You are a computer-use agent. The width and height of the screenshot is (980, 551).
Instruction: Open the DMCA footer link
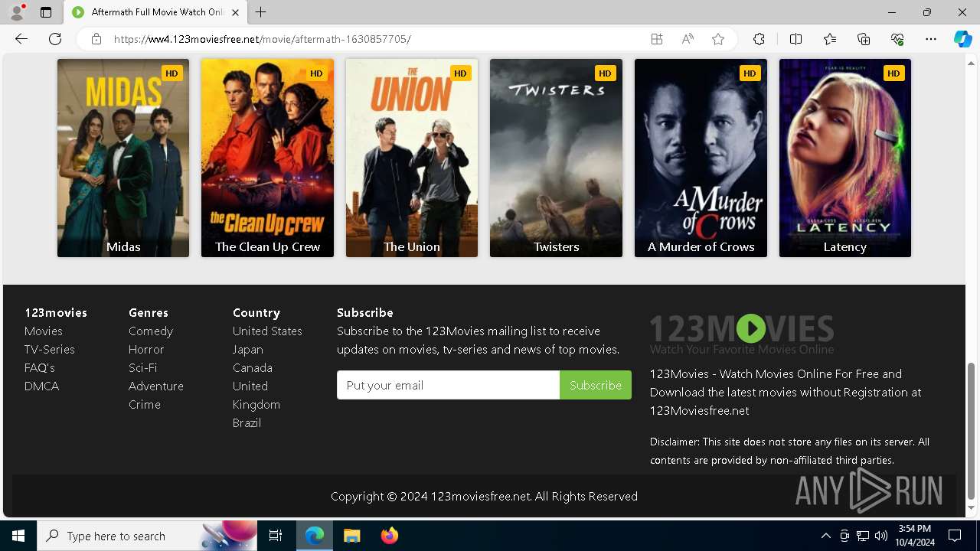(41, 386)
